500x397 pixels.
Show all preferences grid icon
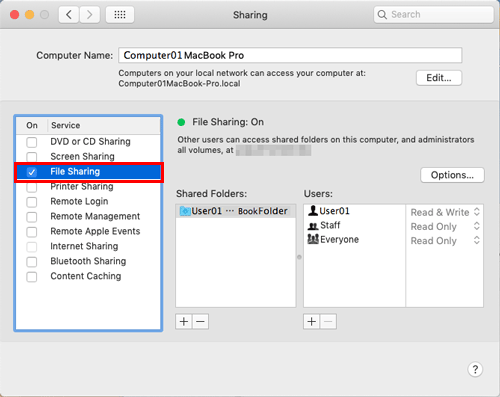tap(120, 15)
